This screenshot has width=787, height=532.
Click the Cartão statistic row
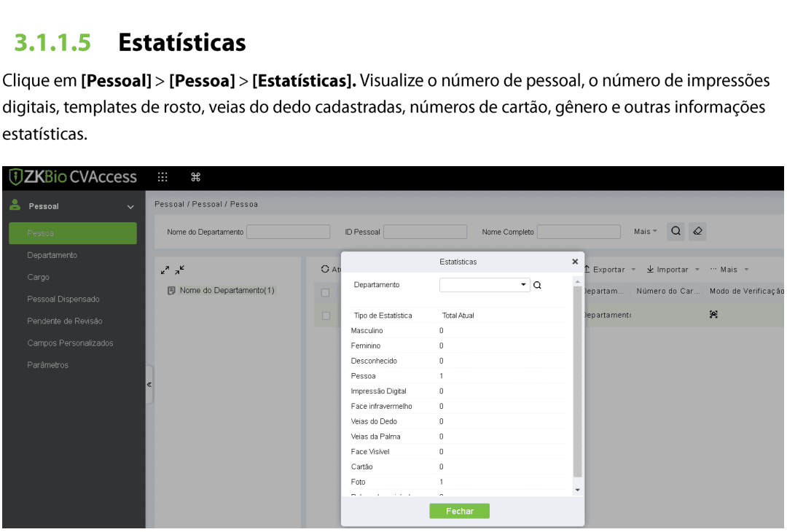pos(458,466)
